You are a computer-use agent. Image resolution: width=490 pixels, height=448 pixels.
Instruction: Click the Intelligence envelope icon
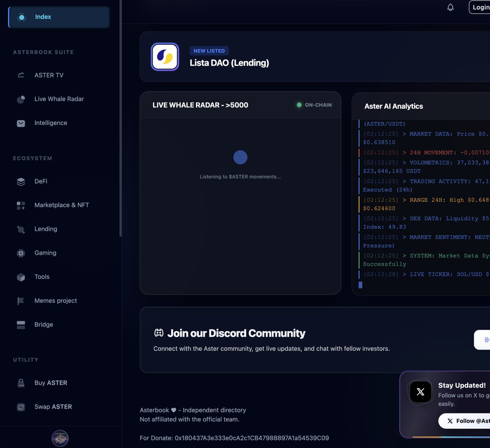(x=21, y=123)
